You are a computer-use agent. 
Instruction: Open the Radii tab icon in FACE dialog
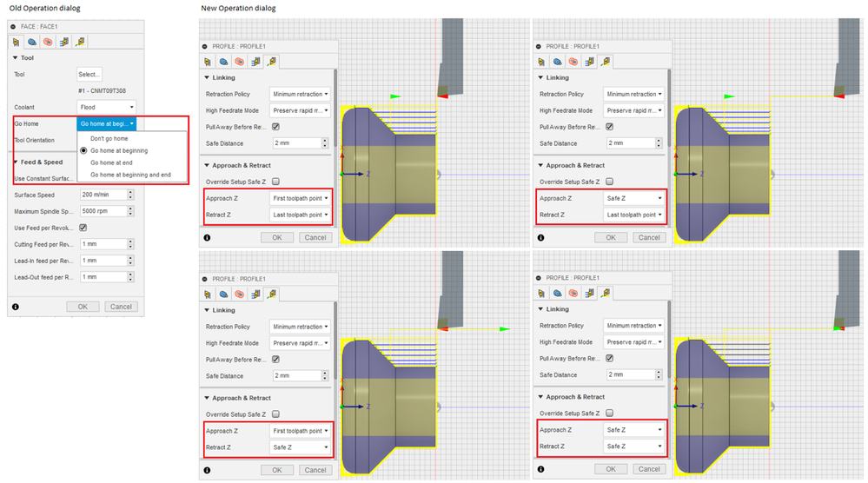(48, 42)
